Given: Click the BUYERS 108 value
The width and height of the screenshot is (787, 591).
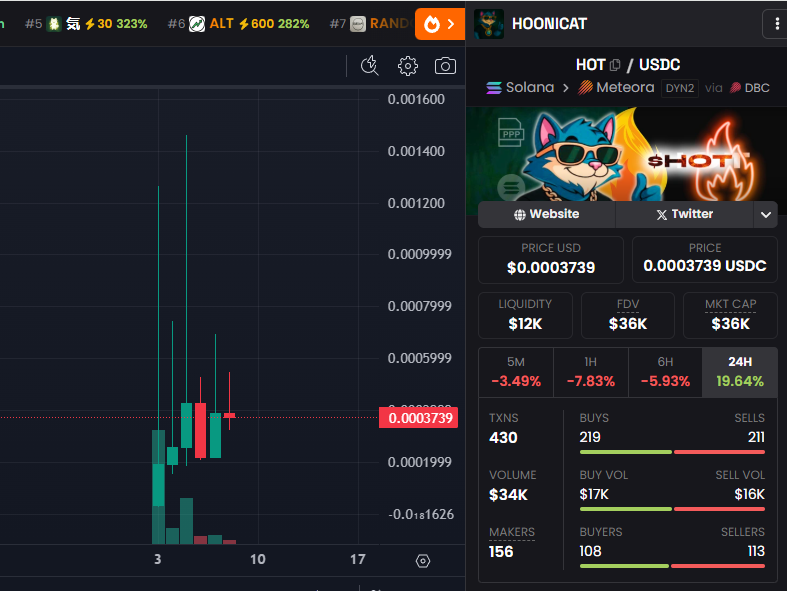Looking at the screenshot, I should click(x=590, y=551).
